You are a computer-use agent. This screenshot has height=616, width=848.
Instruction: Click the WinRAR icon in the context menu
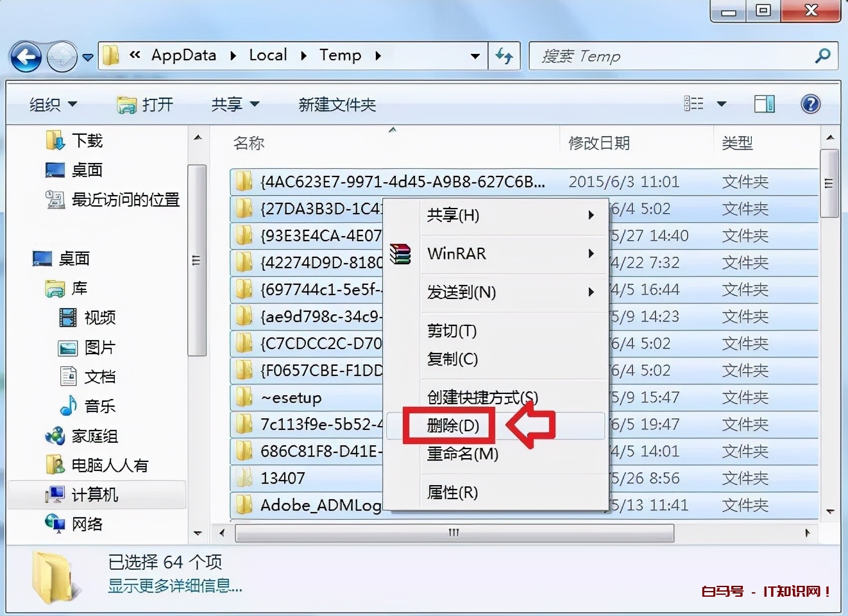click(x=401, y=254)
